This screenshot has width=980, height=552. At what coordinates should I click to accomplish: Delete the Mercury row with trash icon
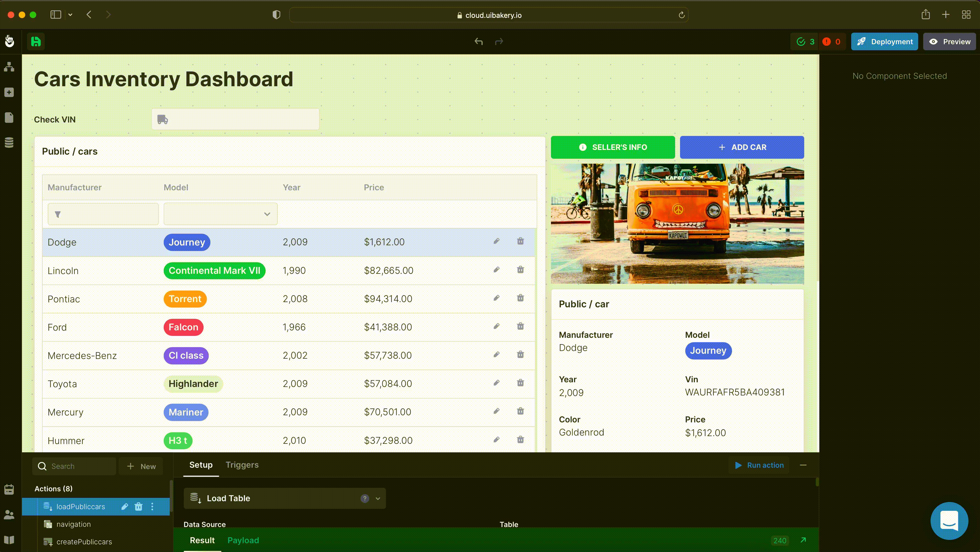tap(520, 411)
